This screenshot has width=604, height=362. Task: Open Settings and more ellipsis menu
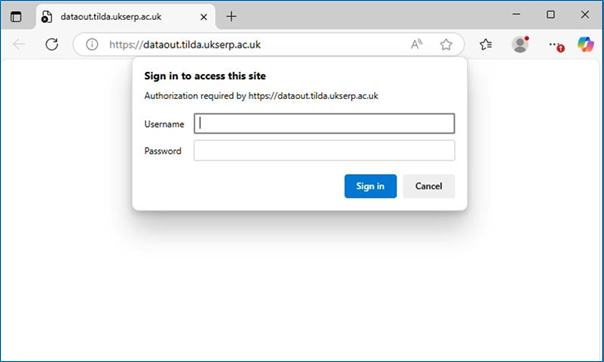(x=555, y=45)
